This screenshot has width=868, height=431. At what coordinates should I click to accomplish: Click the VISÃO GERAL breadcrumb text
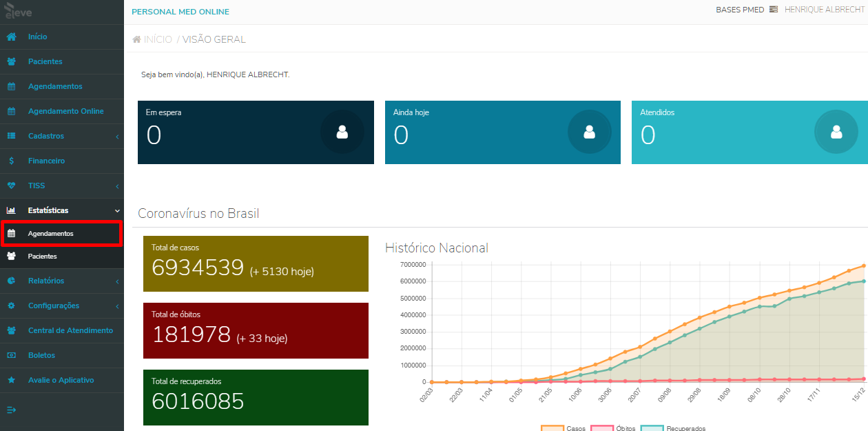[214, 39]
